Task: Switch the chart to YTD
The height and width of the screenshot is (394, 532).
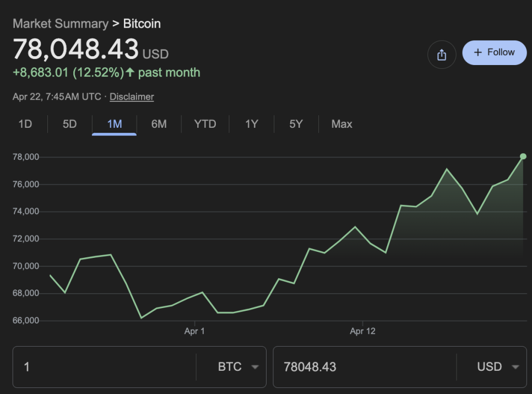Action: [205, 124]
